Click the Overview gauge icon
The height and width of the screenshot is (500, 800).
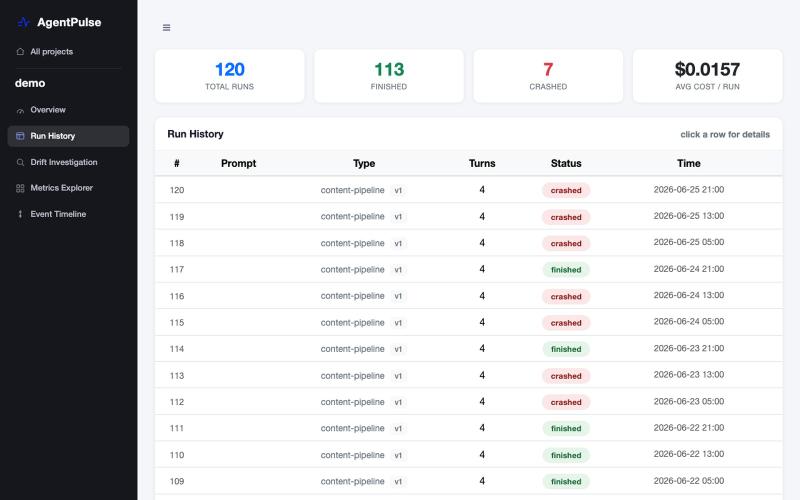(20, 110)
